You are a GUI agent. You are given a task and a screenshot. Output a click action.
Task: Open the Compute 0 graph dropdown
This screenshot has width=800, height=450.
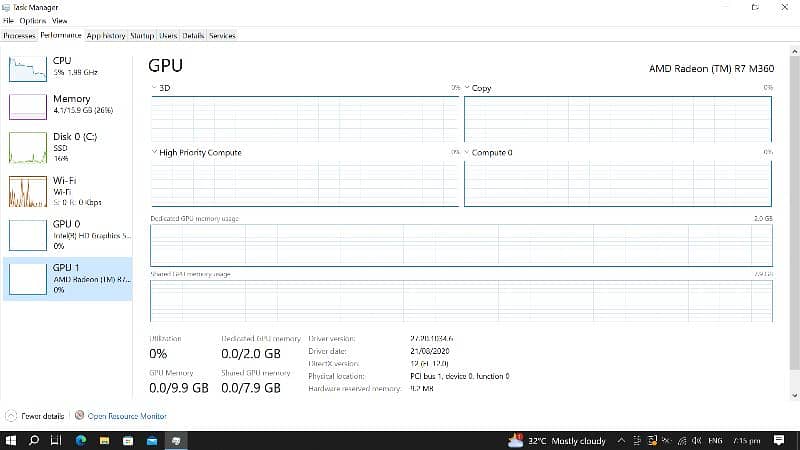(468, 152)
